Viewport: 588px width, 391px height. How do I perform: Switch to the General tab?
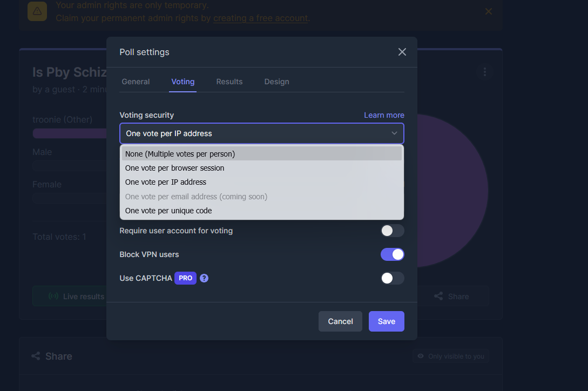coord(136,82)
